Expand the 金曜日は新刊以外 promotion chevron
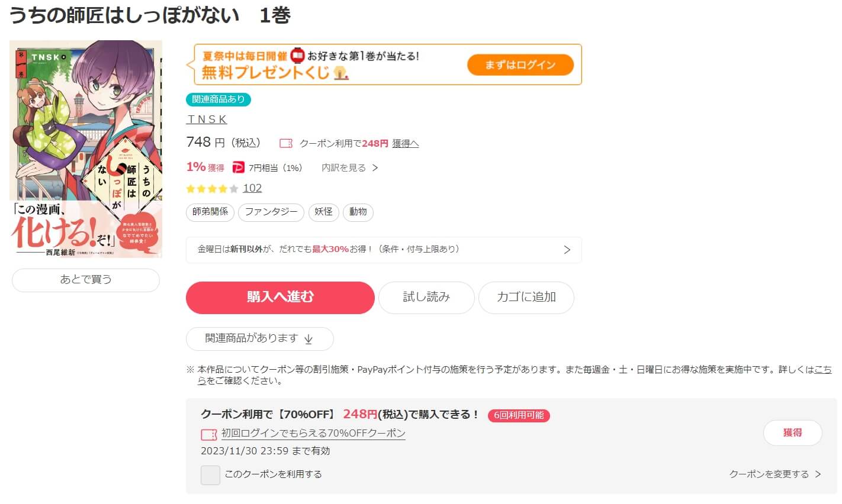The image size is (842, 504). [x=567, y=250]
